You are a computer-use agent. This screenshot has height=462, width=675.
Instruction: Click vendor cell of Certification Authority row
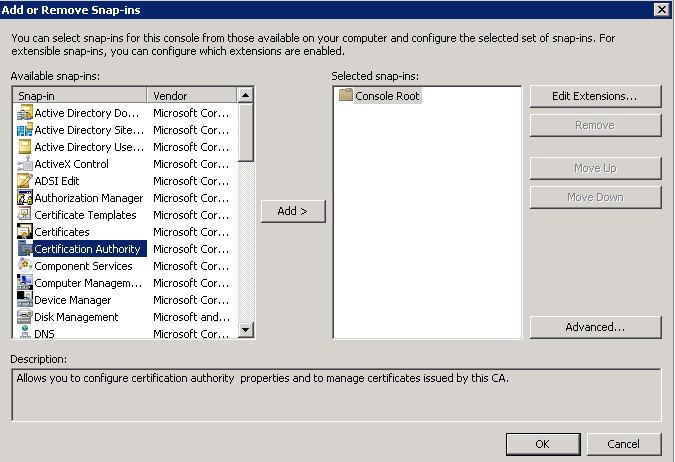tap(191, 249)
